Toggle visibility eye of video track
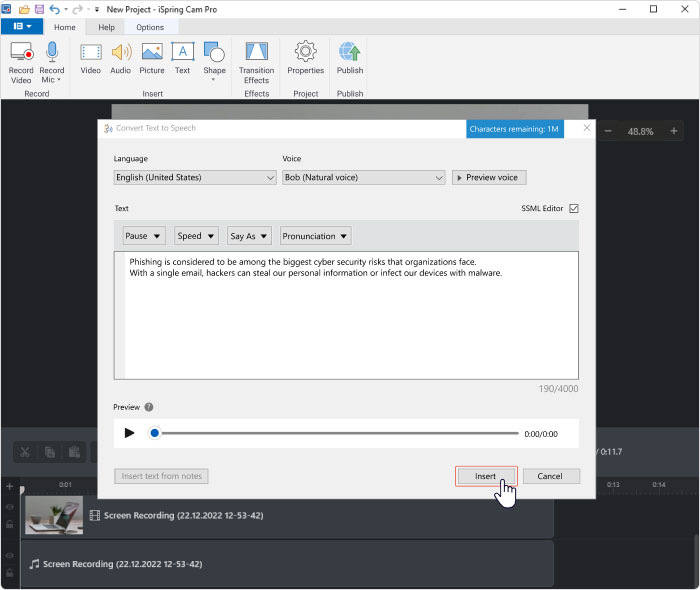Viewport: 700px width, 590px height. click(x=10, y=508)
